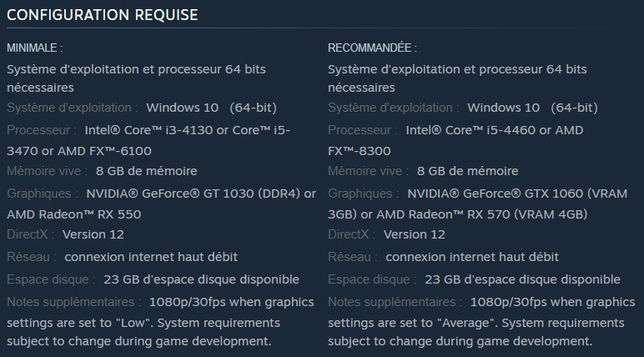The width and height of the screenshot is (644, 357).
Task: Click the minimum Réseau label
Action: 31,257
